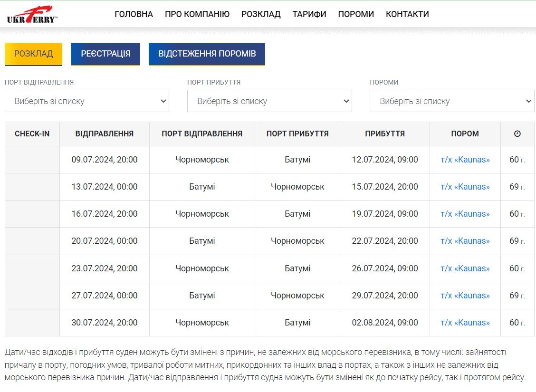The image size is (536, 392).
Task: Open the Пороми filter dropdown
Action: [452, 101]
